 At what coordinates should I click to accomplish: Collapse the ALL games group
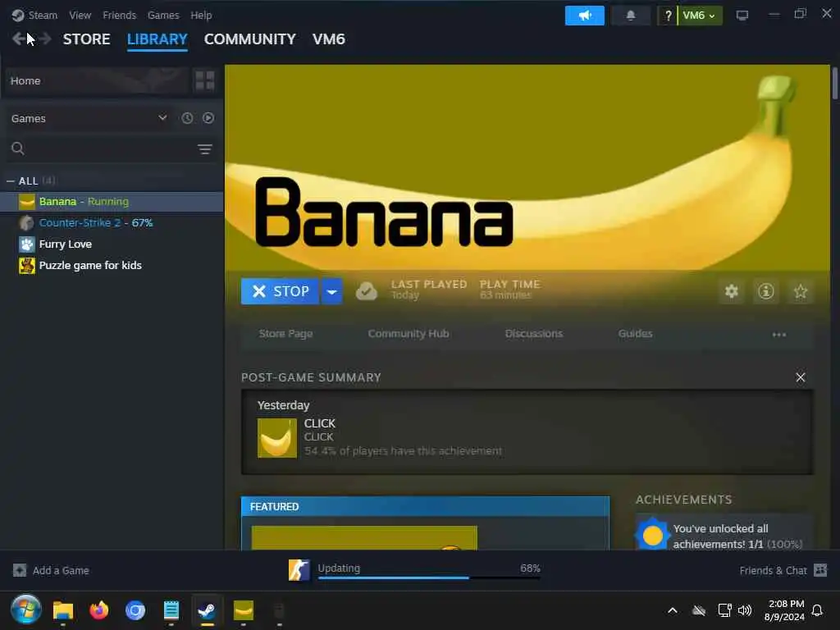[10, 181]
